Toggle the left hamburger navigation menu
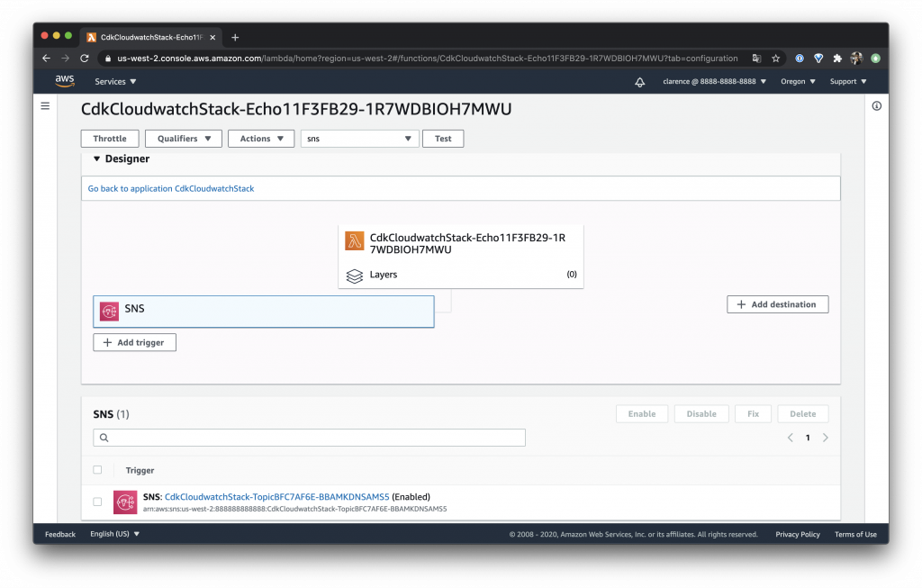The image size is (922, 588). [x=45, y=106]
